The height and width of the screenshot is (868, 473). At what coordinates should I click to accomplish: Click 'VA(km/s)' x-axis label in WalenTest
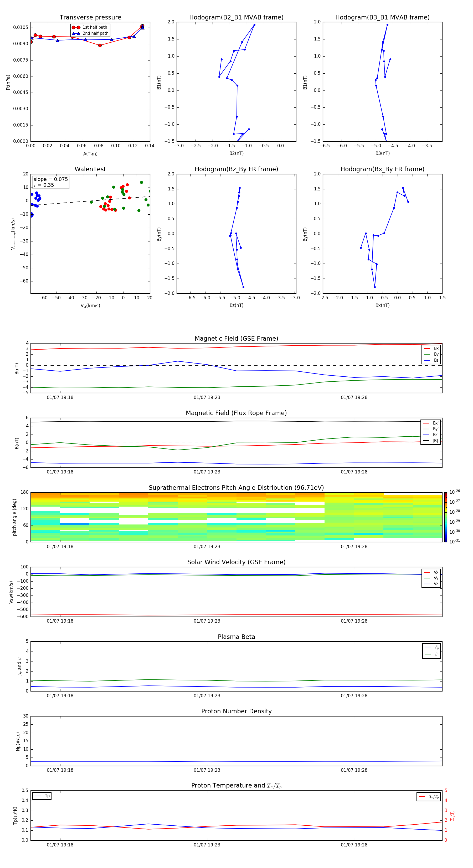pyautogui.click(x=90, y=306)
